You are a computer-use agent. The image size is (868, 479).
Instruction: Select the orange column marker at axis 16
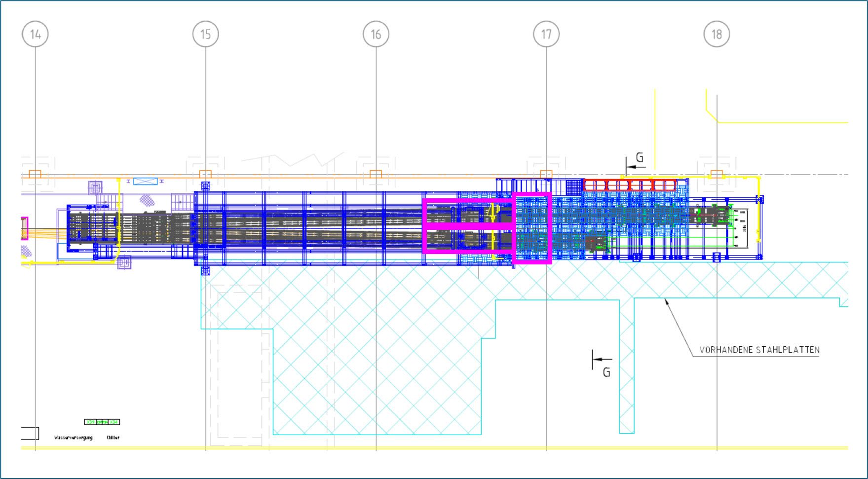click(x=376, y=174)
